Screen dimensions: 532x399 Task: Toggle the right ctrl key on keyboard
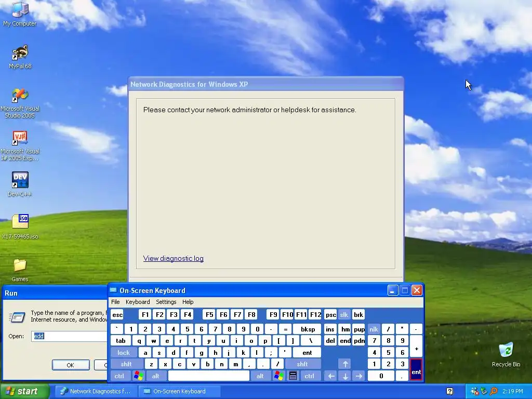tap(309, 376)
